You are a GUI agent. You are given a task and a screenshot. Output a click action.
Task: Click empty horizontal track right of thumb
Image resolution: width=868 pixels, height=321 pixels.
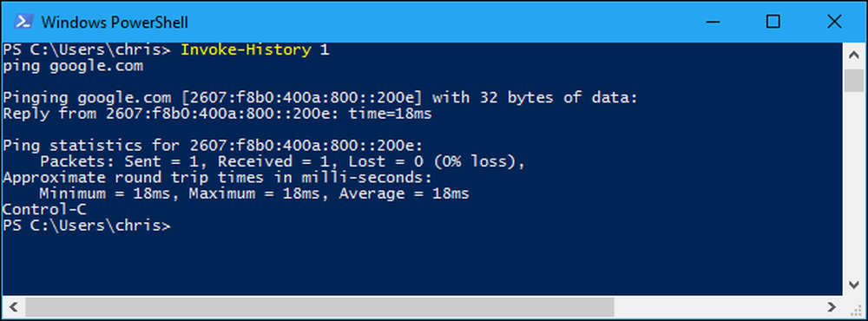click(x=718, y=306)
